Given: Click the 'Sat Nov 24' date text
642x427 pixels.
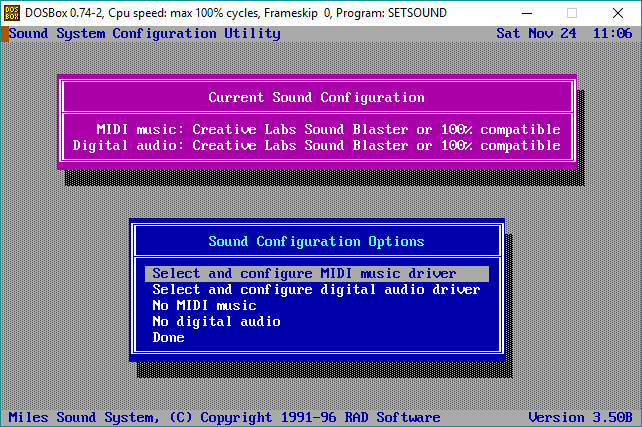Looking at the screenshot, I should click(536, 33).
